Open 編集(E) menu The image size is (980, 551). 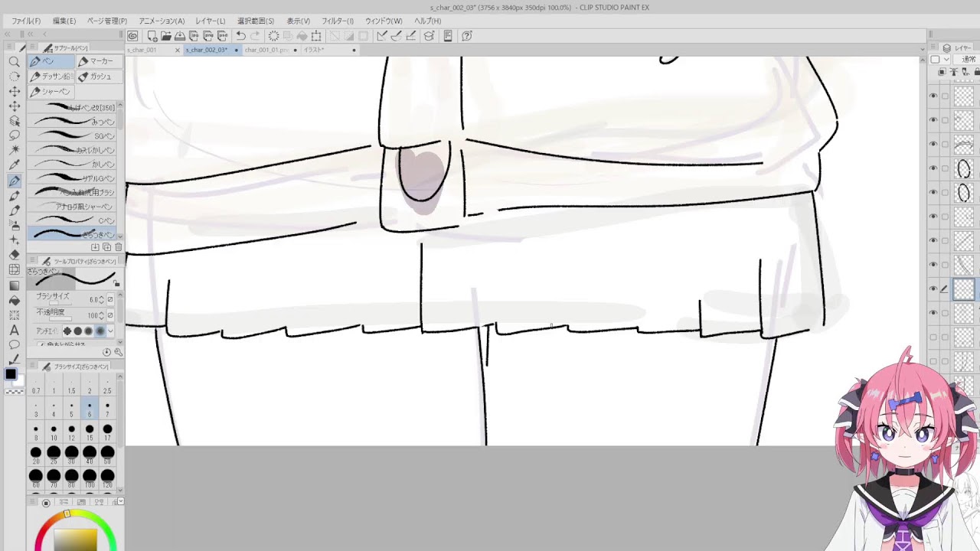click(64, 21)
